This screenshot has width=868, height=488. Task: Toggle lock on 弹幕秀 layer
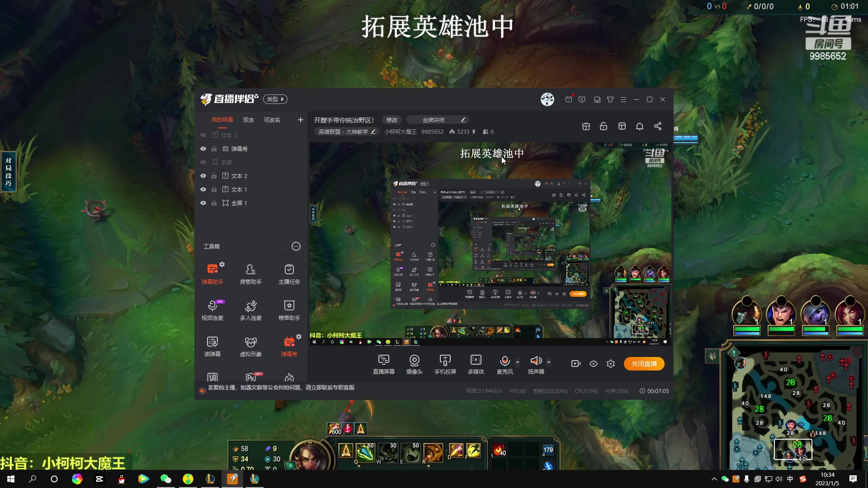214,149
